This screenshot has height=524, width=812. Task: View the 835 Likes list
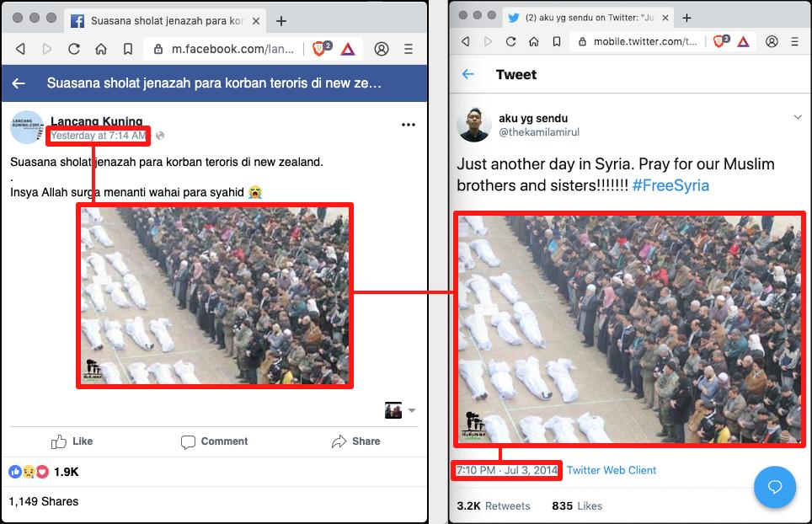pyautogui.click(x=577, y=505)
